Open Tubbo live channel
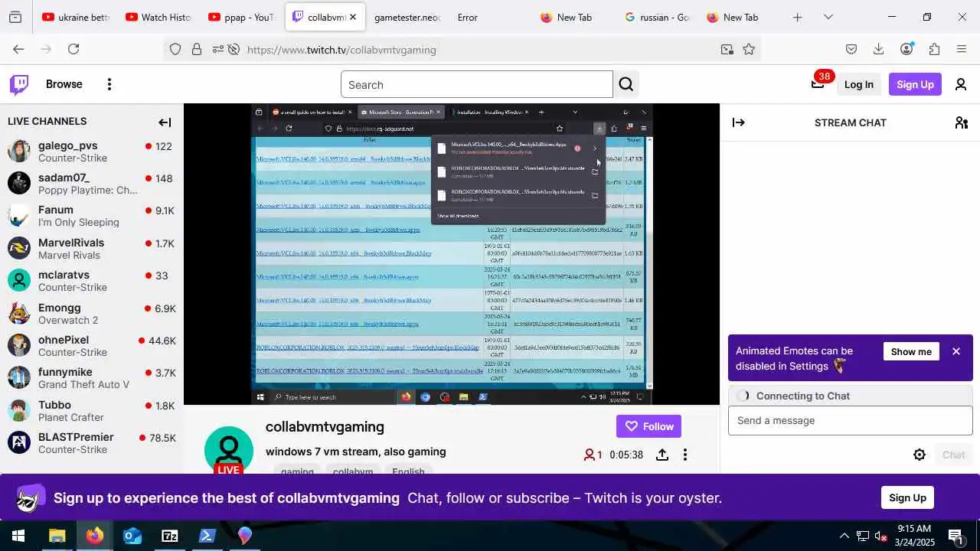 click(92, 411)
